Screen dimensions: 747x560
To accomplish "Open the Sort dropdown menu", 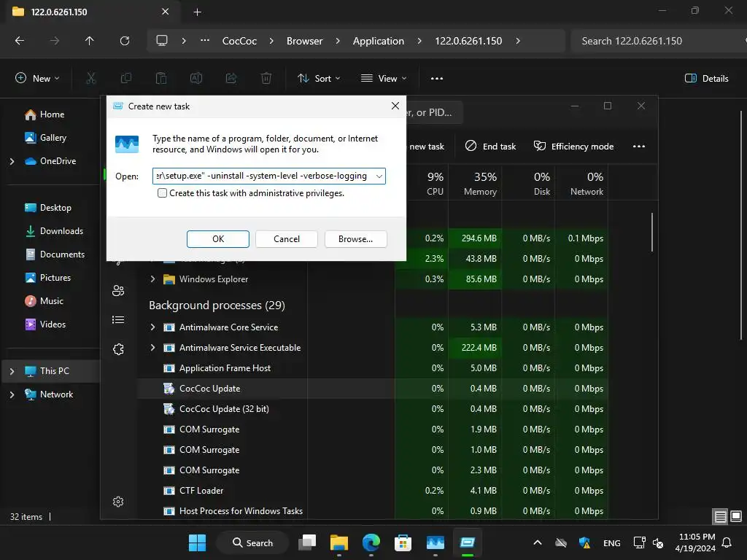I will 319,78.
